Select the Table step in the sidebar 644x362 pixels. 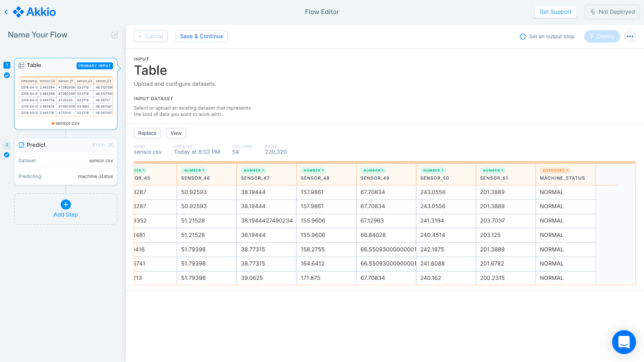pos(66,93)
